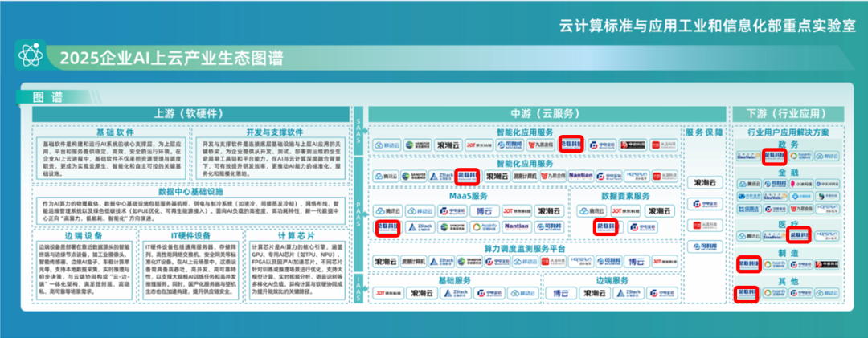Click the JDT京东科技 logo in 数据要素服务

[x=625, y=211]
